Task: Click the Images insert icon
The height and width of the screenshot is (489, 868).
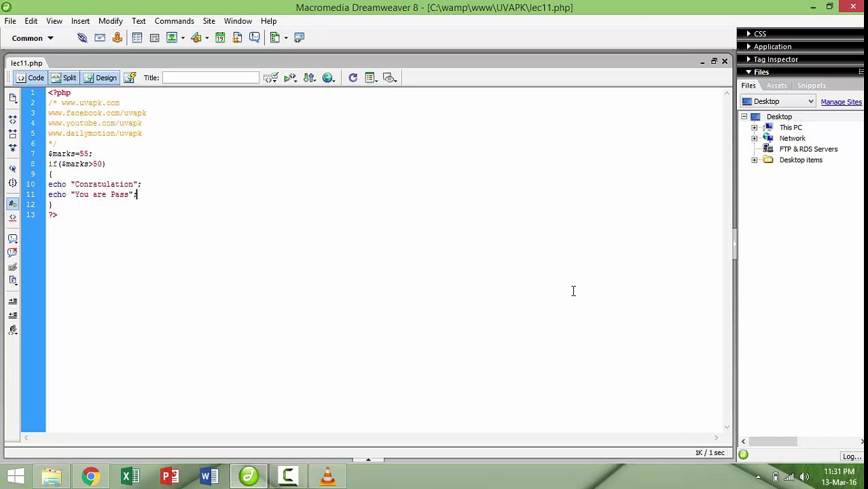Action: [172, 38]
